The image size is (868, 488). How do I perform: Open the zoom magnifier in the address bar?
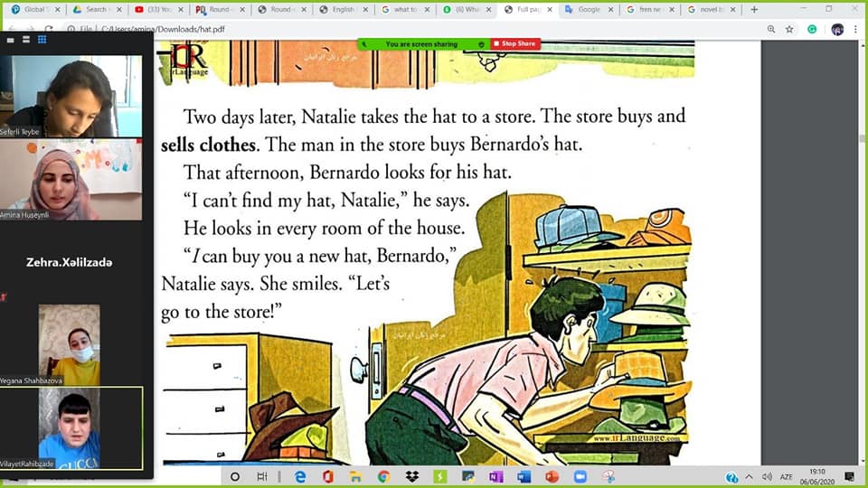tap(771, 29)
